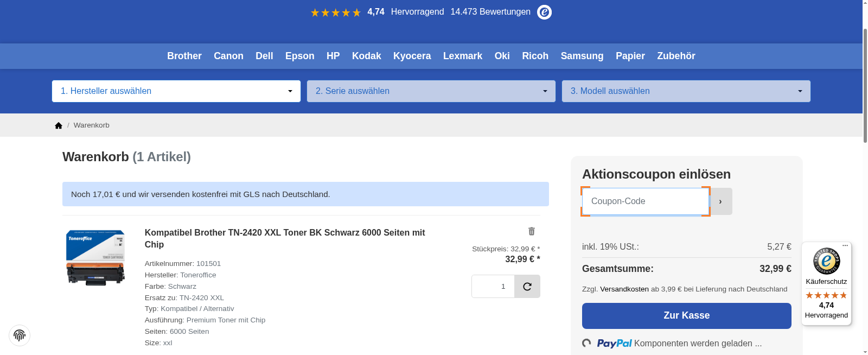
Task: Click the Size: xxl detail
Action: (x=158, y=343)
